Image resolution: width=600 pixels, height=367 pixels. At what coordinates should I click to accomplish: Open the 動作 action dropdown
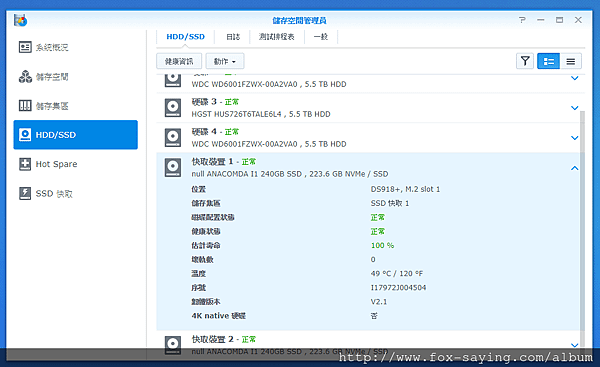click(225, 61)
